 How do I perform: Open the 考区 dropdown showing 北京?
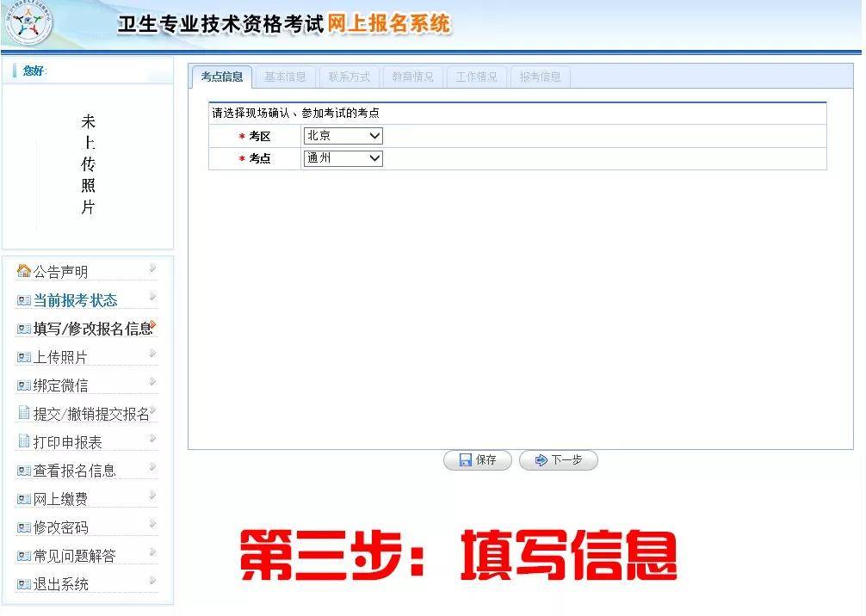click(343, 136)
